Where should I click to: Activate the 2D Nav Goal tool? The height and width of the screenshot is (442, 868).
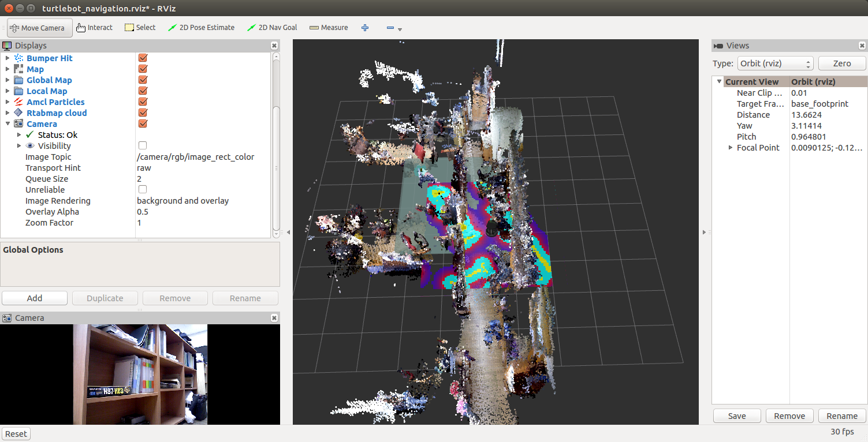pos(272,28)
